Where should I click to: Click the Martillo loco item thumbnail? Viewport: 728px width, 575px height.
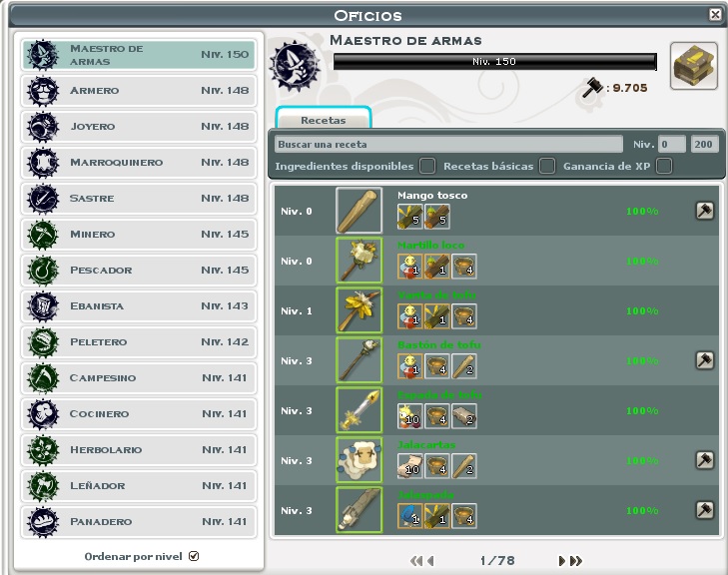coord(359,261)
